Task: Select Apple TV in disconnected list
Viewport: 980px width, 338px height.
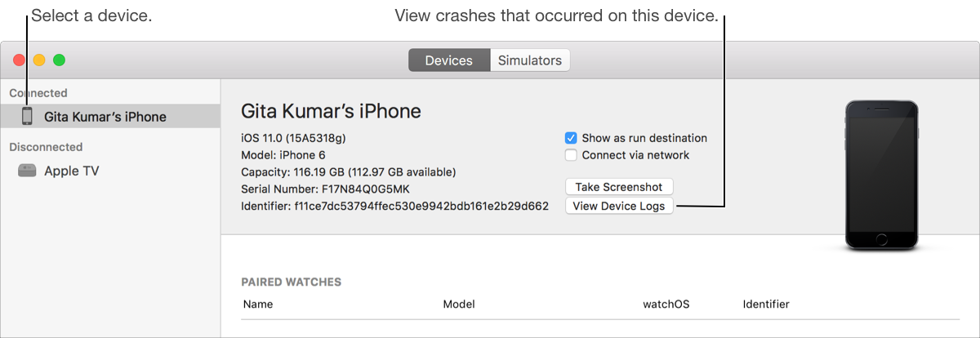Action: coord(72,171)
